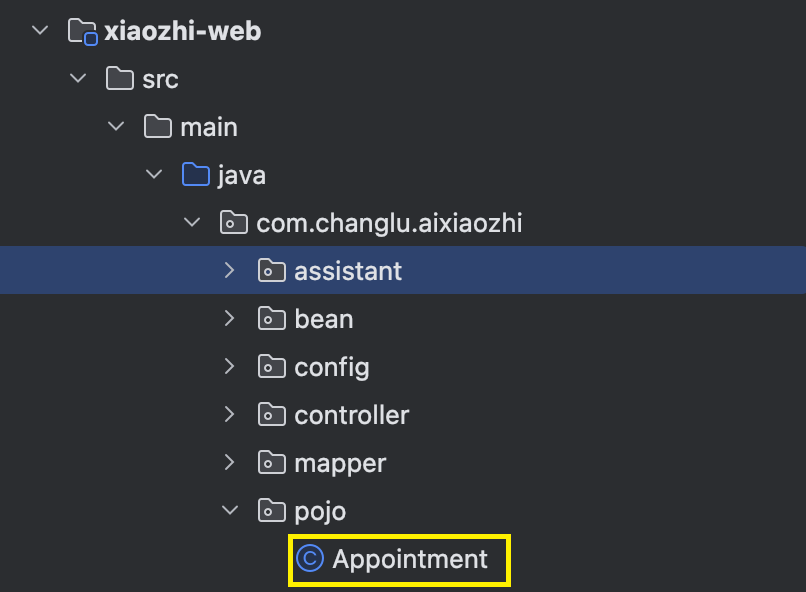Expand the config package node
Viewport: 806px width, 592px height.
click(x=229, y=366)
